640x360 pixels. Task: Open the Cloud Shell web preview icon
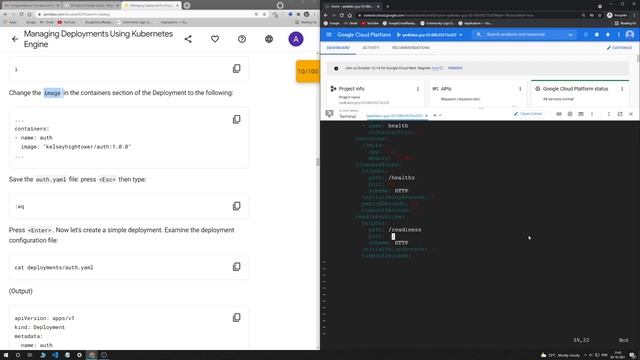(x=581, y=114)
